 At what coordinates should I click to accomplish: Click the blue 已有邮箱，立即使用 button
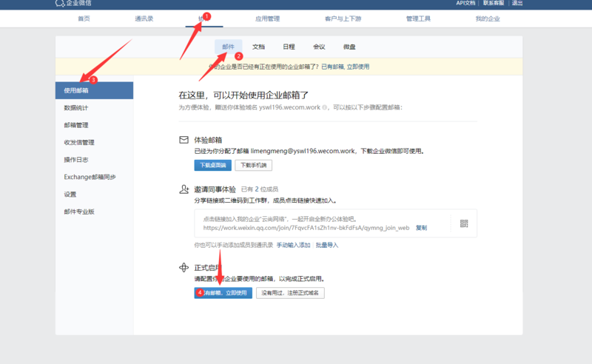[223, 293]
